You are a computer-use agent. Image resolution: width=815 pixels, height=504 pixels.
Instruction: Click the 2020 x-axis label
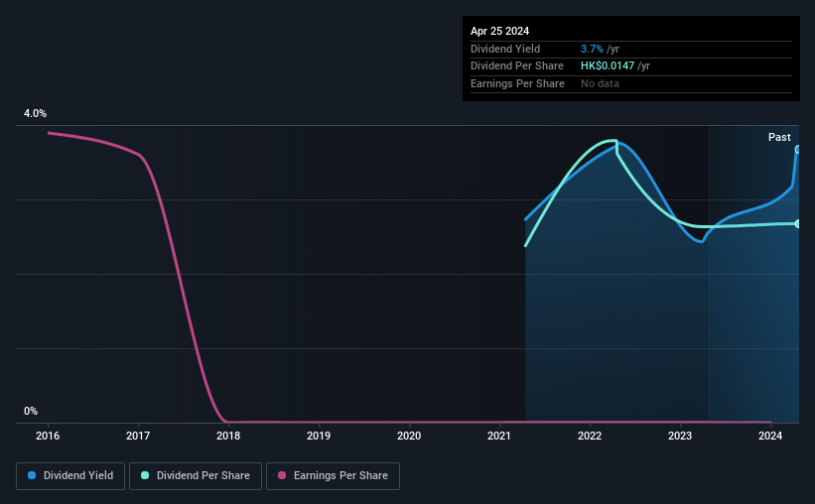[x=409, y=436]
